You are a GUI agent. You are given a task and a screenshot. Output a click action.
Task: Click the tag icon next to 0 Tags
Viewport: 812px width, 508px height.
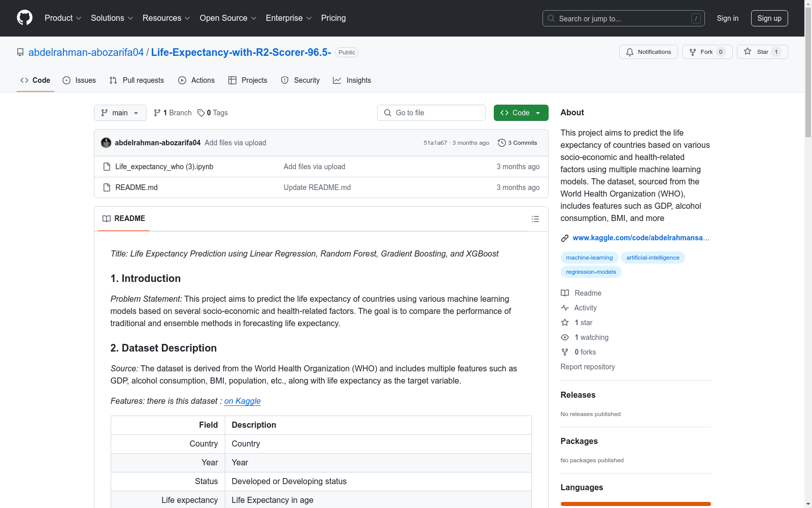coord(201,113)
